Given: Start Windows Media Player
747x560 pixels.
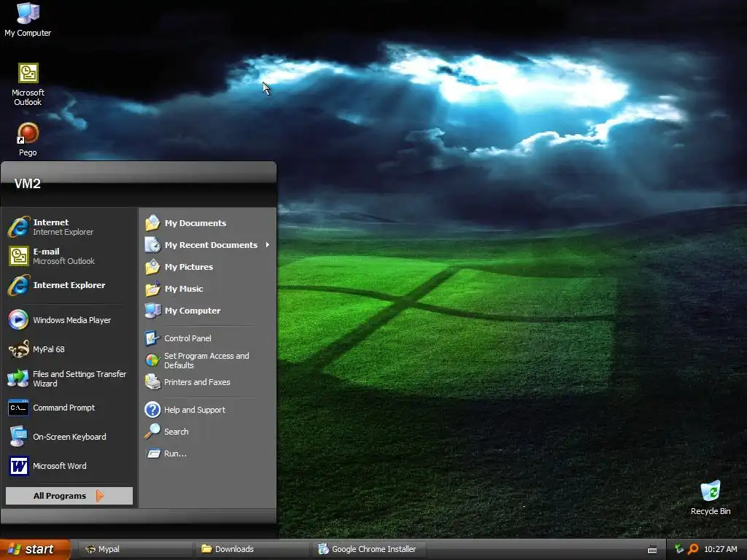Looking at the screenshot, I should pos(69,320).
